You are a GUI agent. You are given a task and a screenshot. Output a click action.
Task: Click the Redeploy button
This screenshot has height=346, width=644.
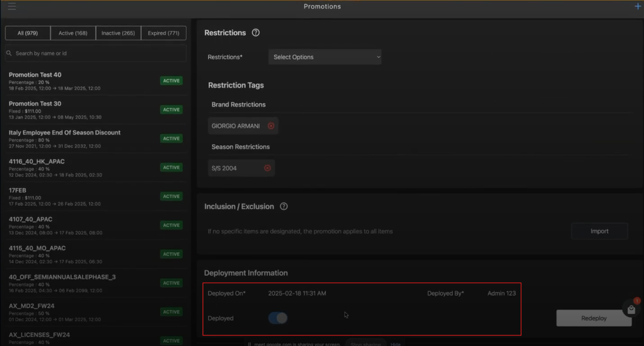pos(594,318)
